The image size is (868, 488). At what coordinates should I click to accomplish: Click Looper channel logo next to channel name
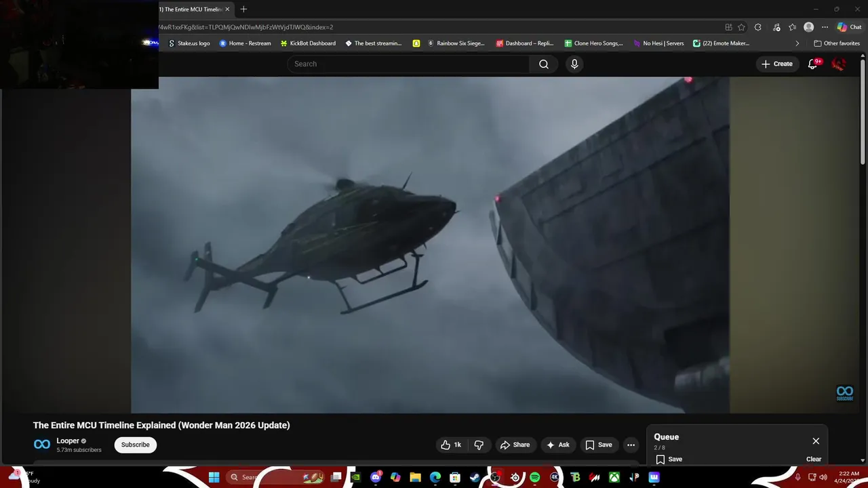coord(42,445)
